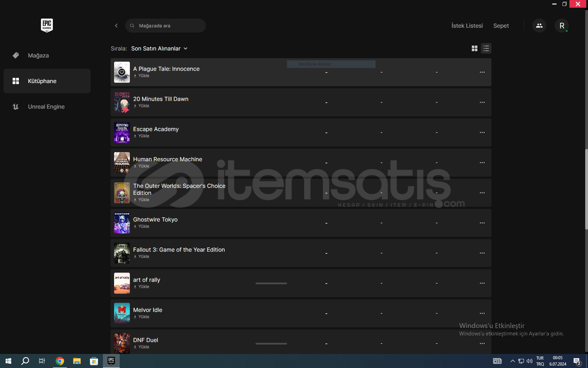588x368 pixels.
Task: Install Ghostwire Tokyo via Yükle
Action: [141, 226]
